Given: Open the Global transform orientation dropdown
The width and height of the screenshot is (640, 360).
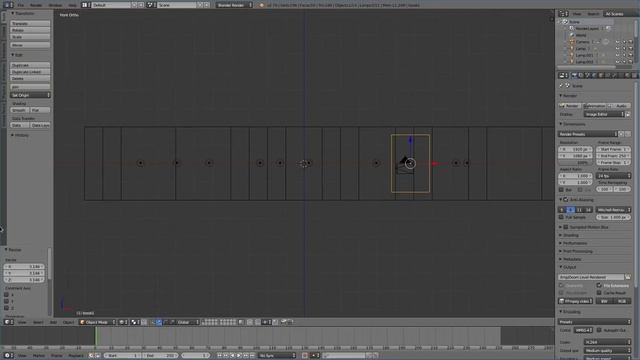Looking at the screenshot, I should pyautogui.click(x=188, y=322).
